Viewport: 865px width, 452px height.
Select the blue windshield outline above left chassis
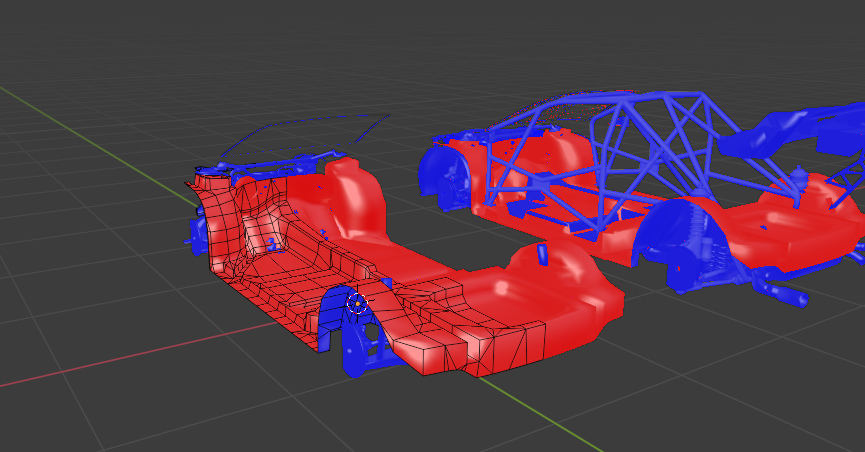pos(305,137)
